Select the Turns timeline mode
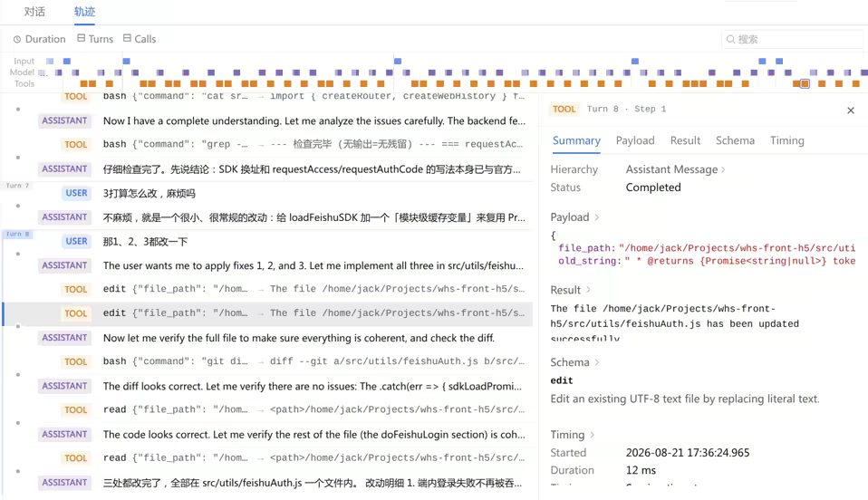 point(94,39)
